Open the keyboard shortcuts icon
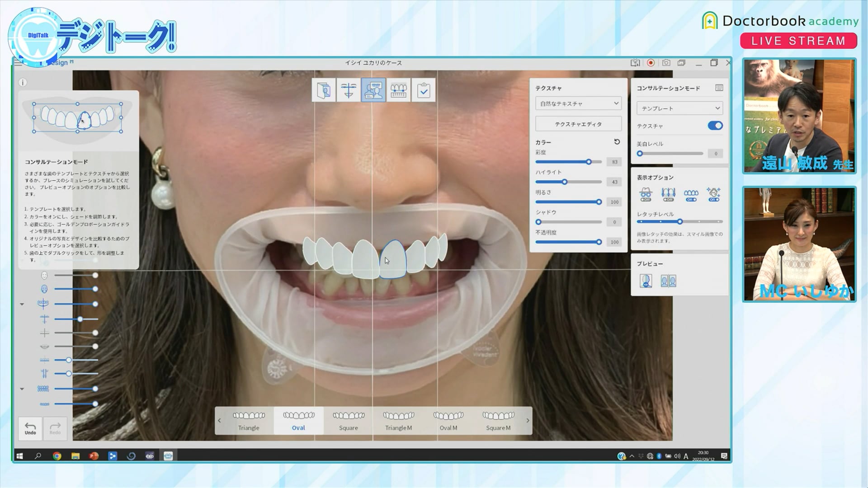This screenshot has height=488, width=868. coord(719,88)
